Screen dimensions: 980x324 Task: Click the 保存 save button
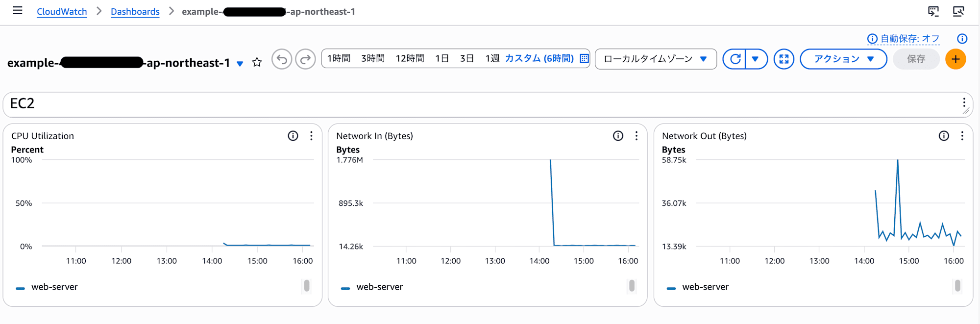tap(916, 59)
